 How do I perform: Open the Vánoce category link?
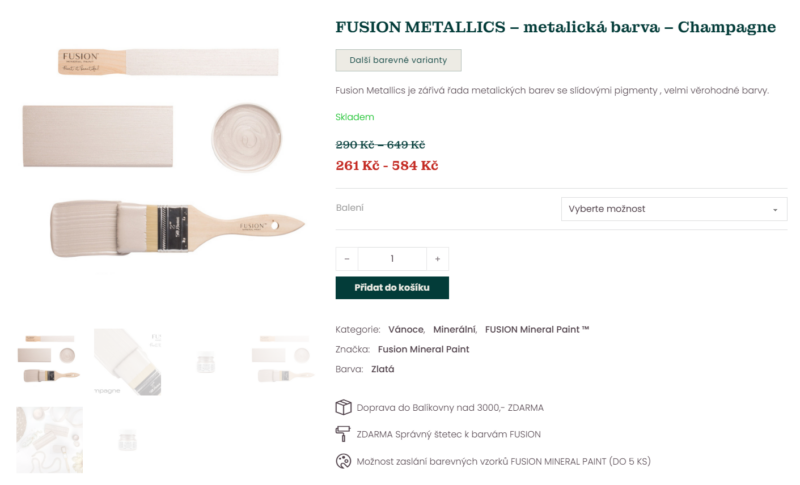click(x=406, y=329)
